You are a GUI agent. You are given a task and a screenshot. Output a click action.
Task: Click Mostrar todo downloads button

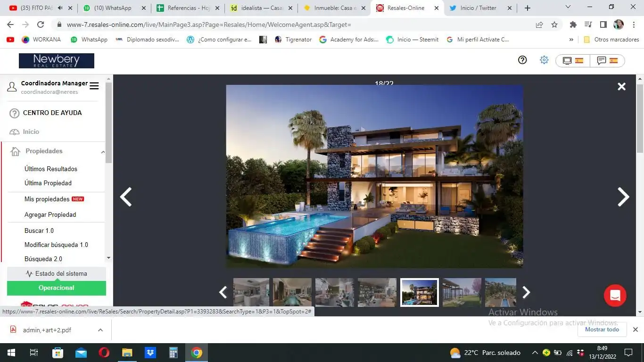coord(602,329)
